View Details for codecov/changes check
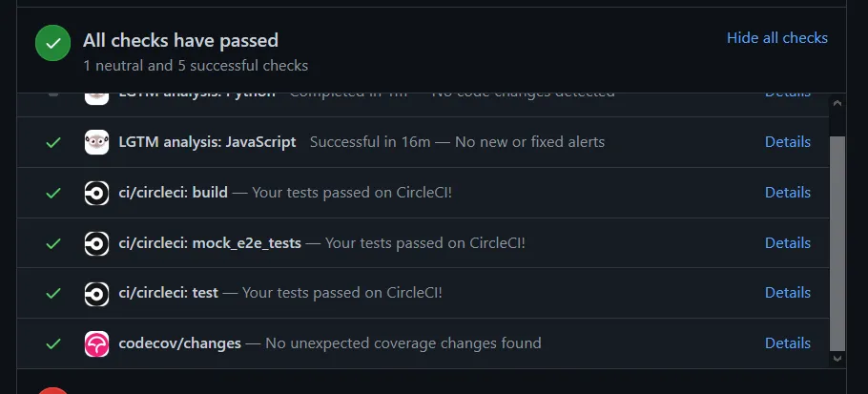Viewport: 868px width, 394px height. tap(787, 343)
